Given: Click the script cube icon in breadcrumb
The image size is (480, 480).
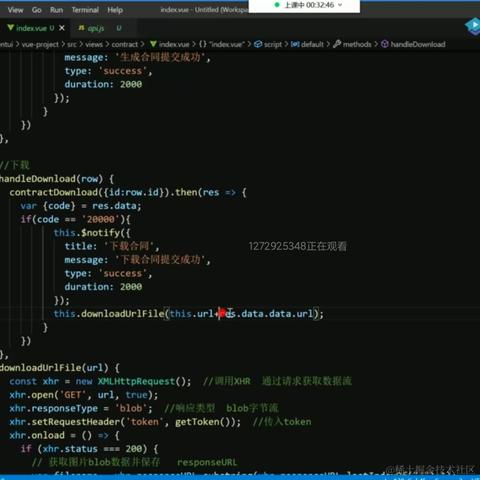Looking at the screenshot, I should (258, 44).
